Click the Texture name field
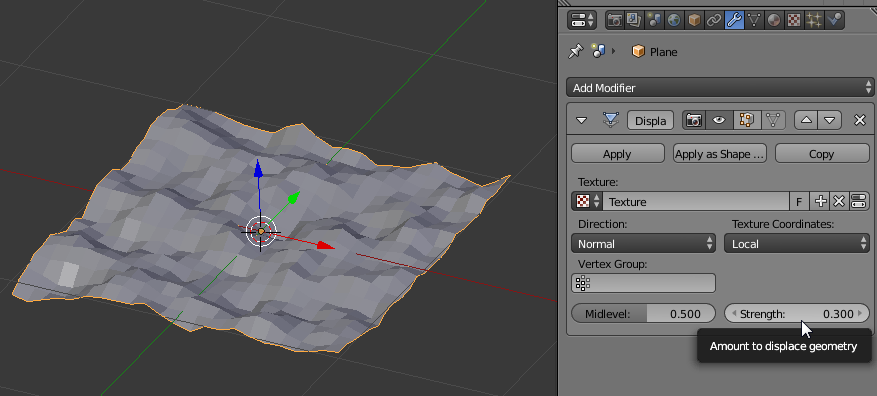The width and height of the screenshot is (877, 396). pyautogui.click(x=696, y=201)
